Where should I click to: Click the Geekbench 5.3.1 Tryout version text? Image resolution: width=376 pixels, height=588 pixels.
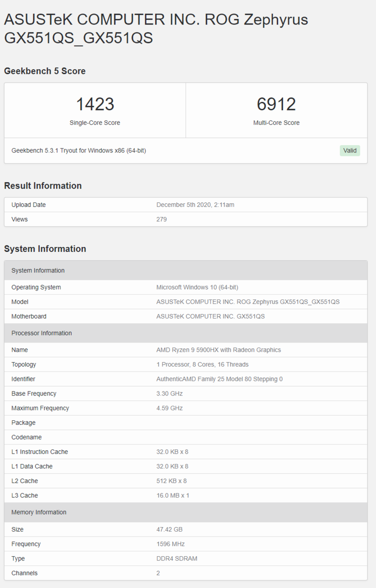tap(79, 150)
